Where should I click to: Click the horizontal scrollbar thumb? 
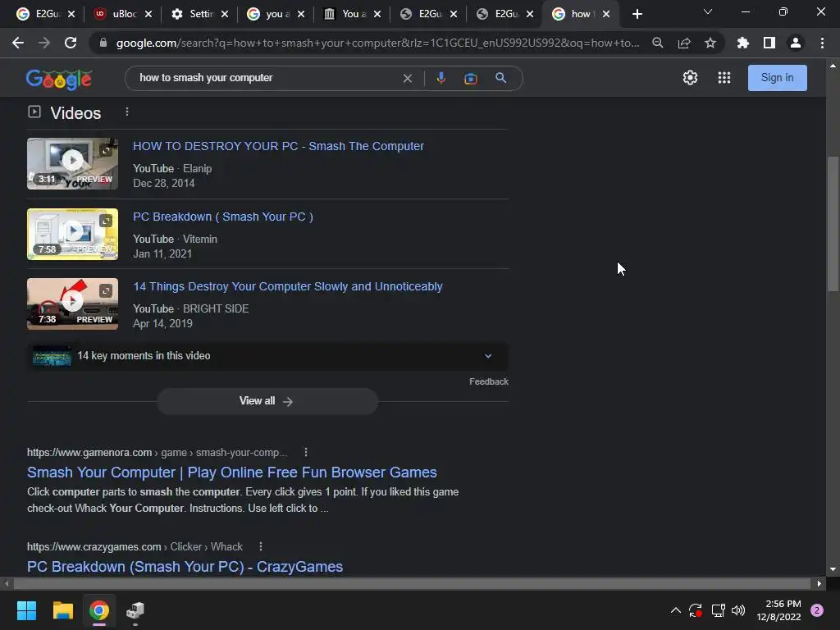coord(412,583)
